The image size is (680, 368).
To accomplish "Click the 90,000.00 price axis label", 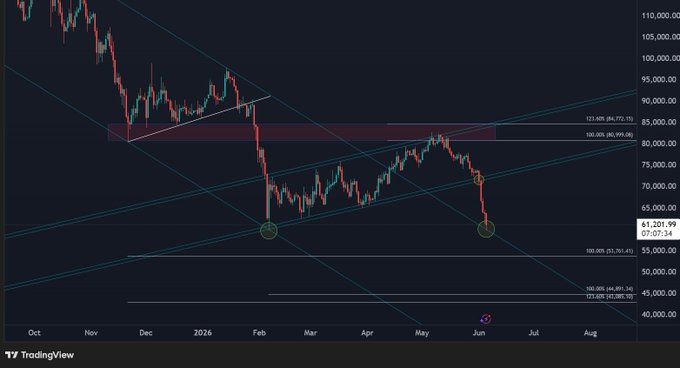I will 659,101.
